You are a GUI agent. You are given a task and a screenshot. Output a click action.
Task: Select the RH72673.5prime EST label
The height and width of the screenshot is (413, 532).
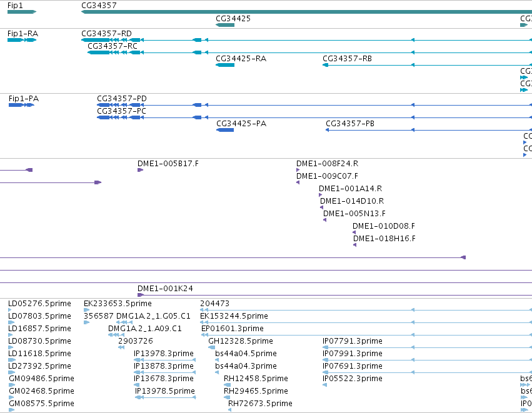coord(260,404)
